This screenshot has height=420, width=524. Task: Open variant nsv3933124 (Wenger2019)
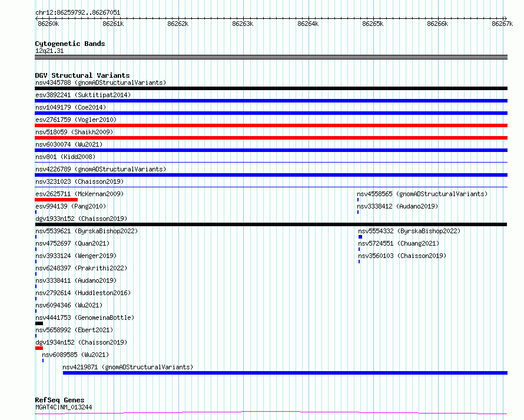(76, 256)
